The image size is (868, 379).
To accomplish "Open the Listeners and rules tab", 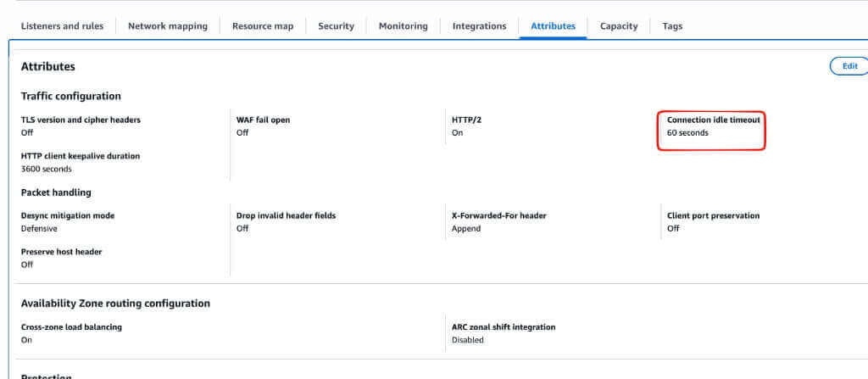I will click(x=62, y=26).
